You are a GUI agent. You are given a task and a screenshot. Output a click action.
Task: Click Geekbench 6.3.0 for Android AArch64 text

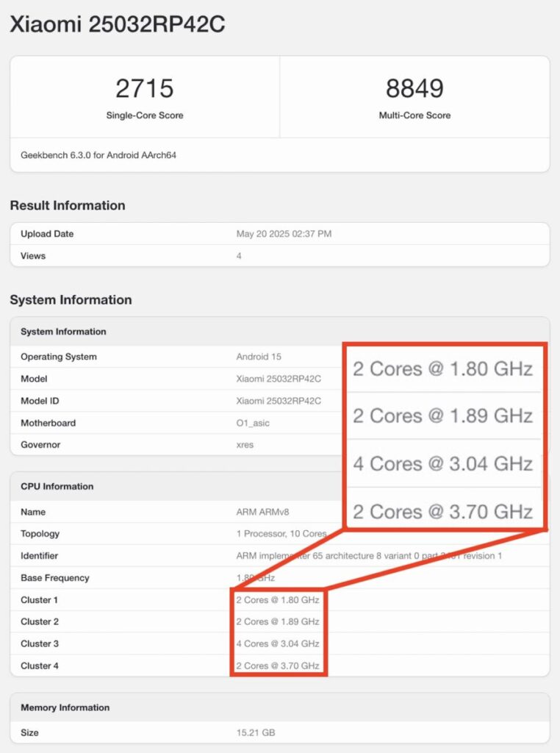pyautogui.click(x=98, y=155)
